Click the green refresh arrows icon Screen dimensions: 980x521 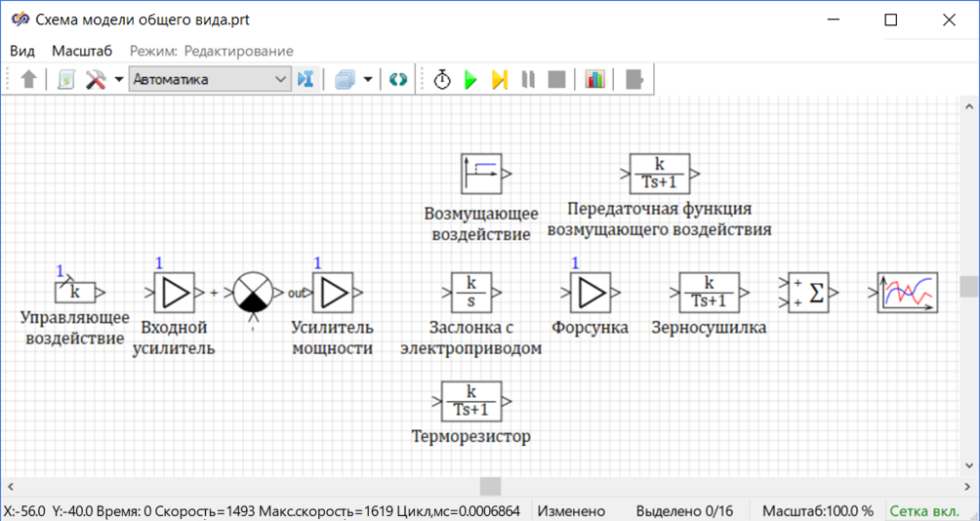tap(397, 80)
